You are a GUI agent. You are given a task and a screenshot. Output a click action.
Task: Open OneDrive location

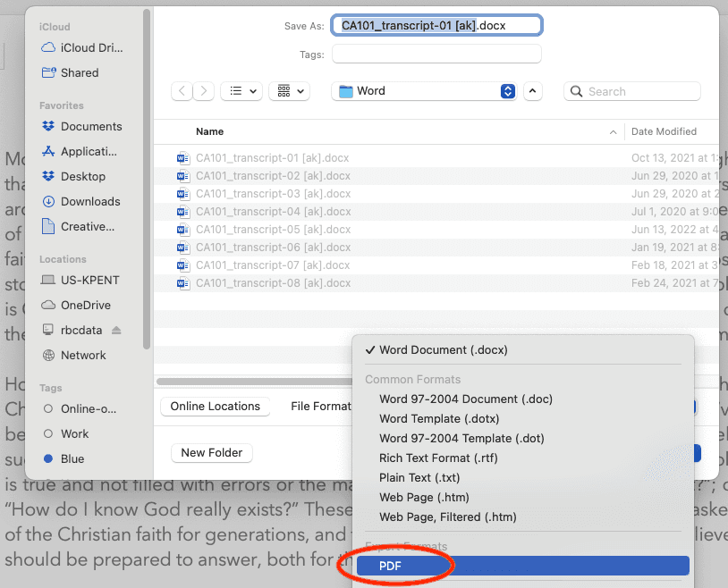tap(76, 305)
